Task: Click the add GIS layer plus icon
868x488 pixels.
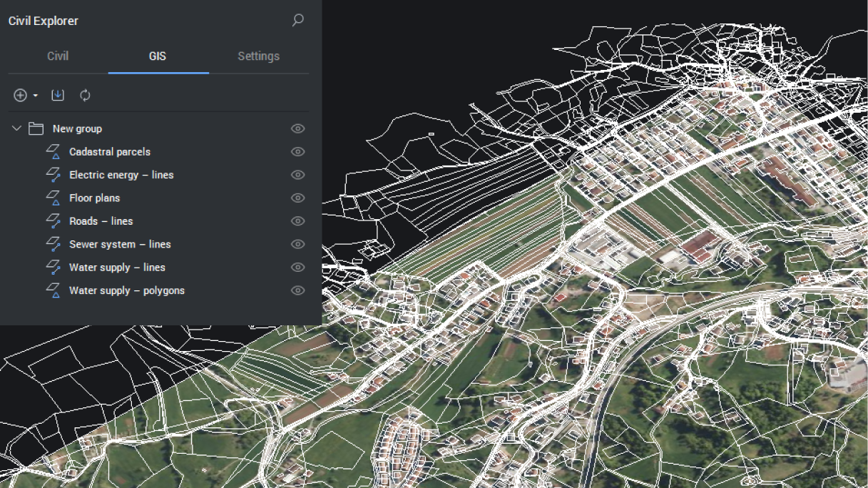Action: click(21, 95)
